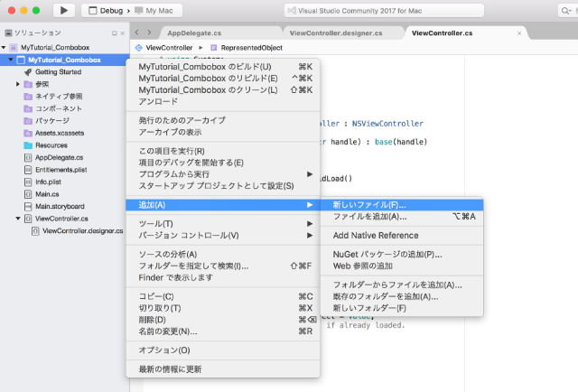Click the パッケージ folder icon
578x392 pixels.
[28, 121]
